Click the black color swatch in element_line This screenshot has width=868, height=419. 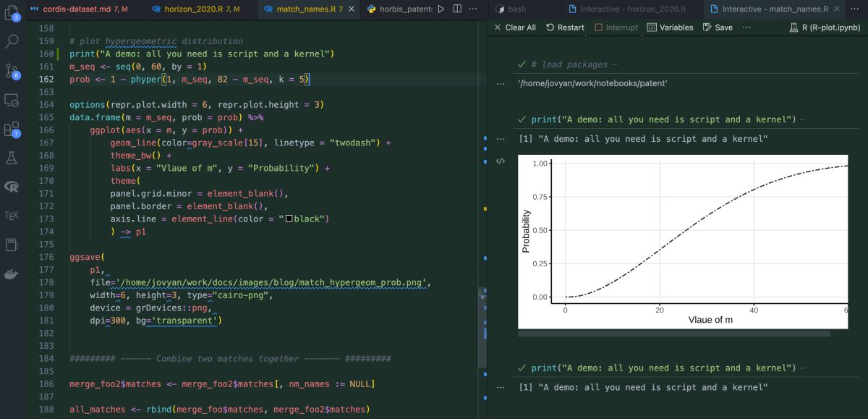pos(289,219)
